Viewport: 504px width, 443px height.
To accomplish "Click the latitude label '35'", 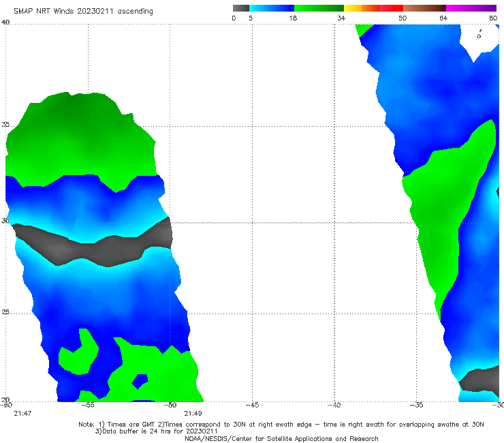I will tap(5, 125).
